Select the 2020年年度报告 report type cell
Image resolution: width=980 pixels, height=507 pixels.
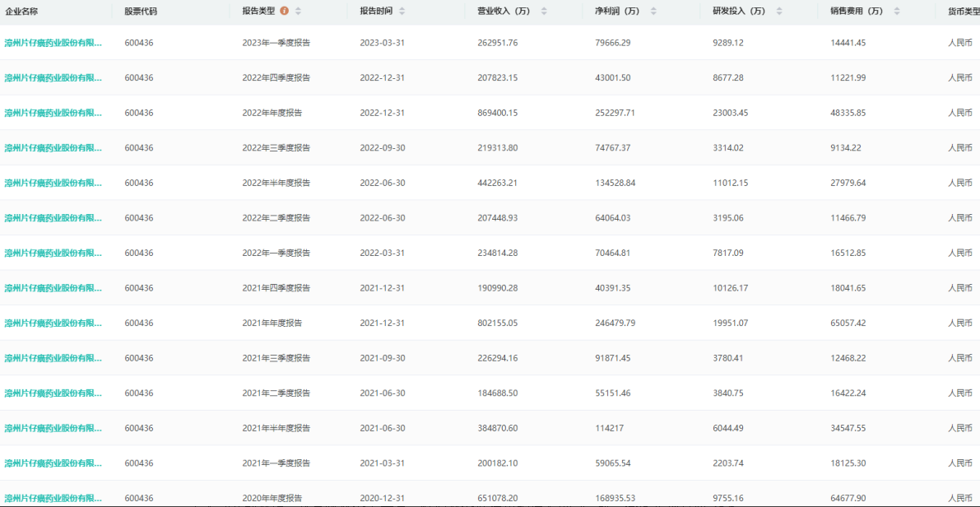pyautogui.click(x=272, y=498)
